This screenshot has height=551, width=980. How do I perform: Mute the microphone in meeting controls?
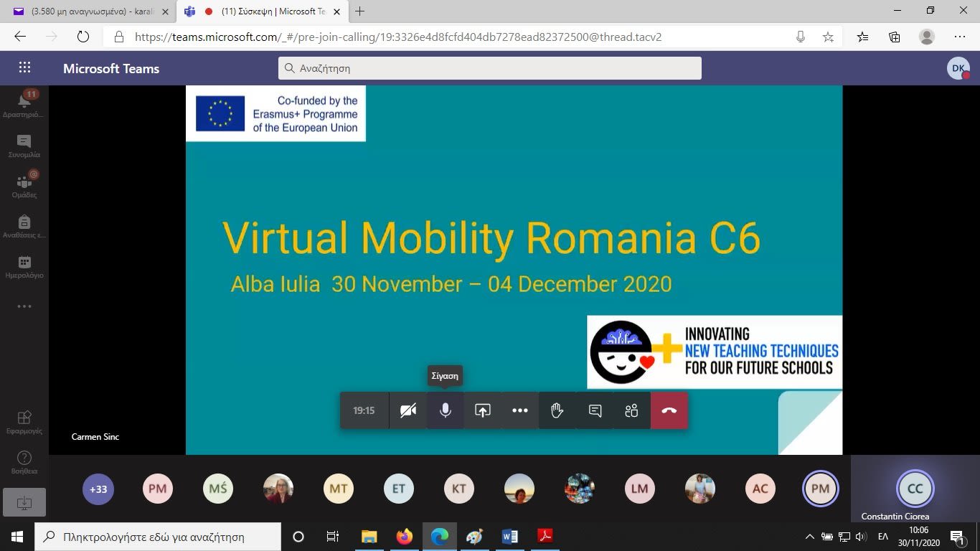[x=446, y=410]
